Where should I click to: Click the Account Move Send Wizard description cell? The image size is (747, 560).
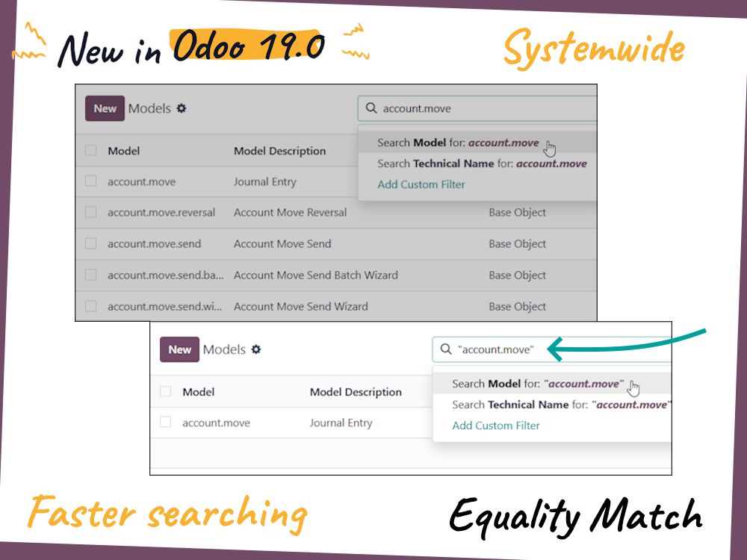300,307
